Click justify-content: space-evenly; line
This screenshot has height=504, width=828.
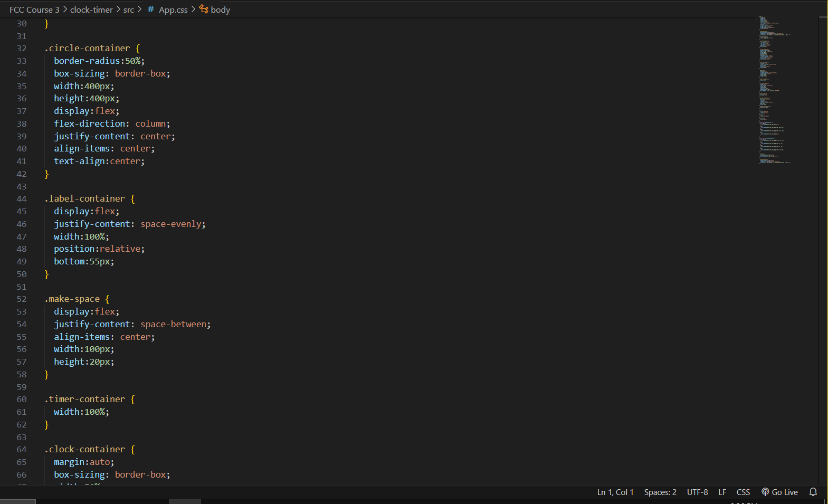(x=130, y=224)
